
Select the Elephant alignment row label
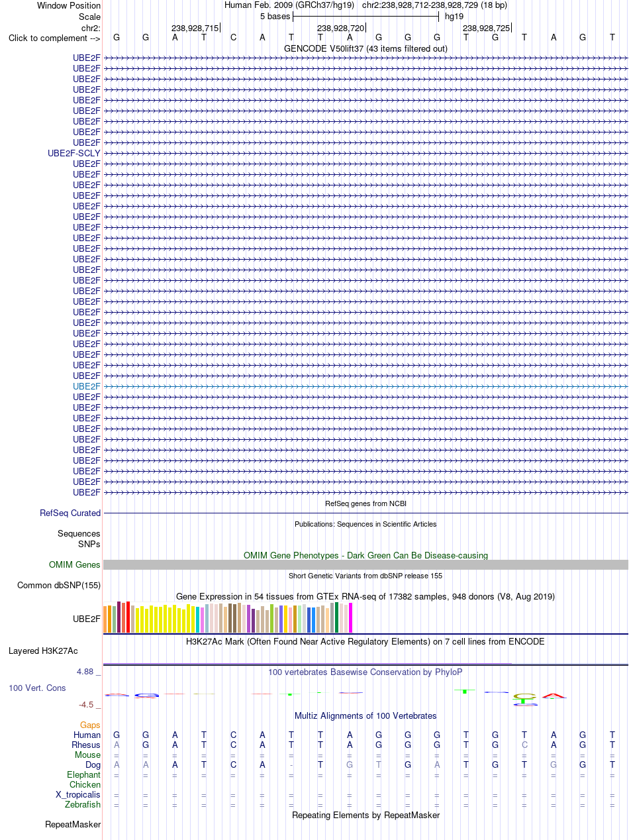[84, 774]
